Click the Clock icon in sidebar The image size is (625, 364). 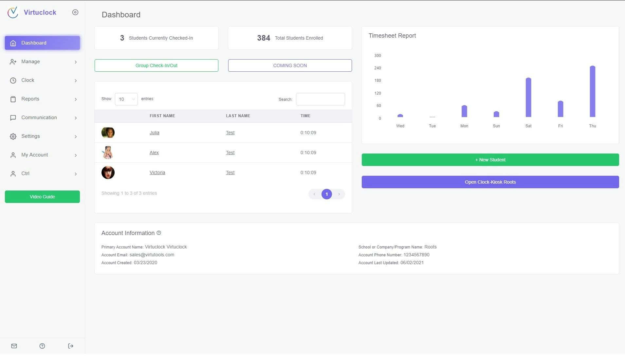click(13, 80)
